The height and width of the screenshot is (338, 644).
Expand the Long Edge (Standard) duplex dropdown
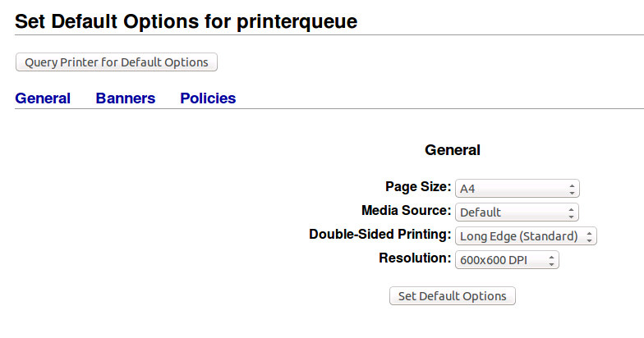526,236
